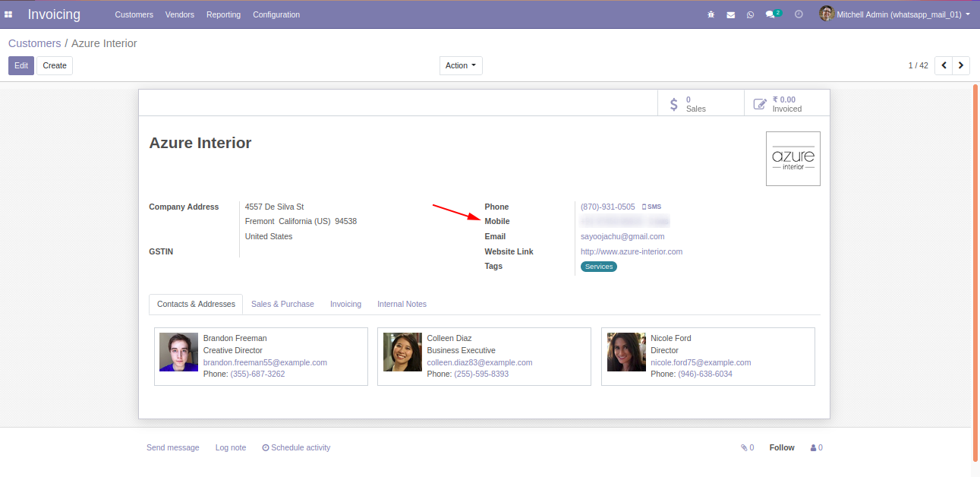Viewport: 980px width, 477px height.
Task: Click Log note in chatter
Action: pyautogui.click(x=231, y=447)
